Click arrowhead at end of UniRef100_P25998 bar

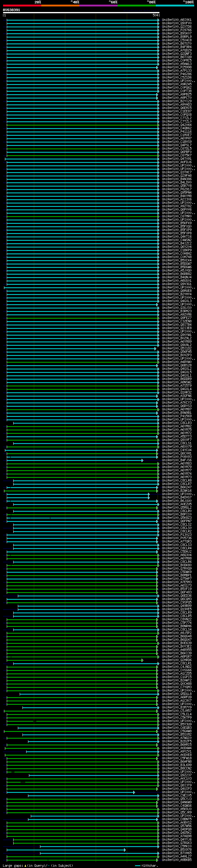coord(157,67)
